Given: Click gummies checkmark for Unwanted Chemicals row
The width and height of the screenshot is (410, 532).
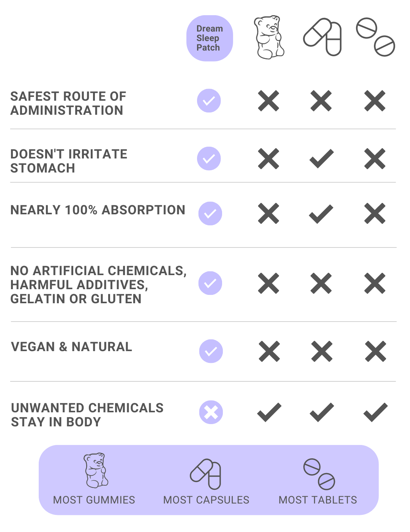Looking at the screenshot, I should pyautogui.click(x=269, y=412).
